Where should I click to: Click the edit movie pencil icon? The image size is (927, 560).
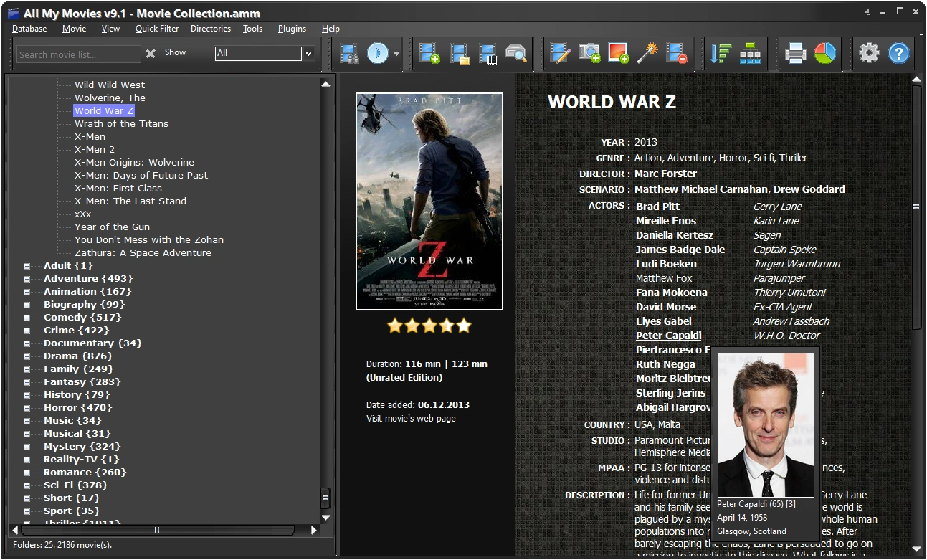click(x=560, y=54)
